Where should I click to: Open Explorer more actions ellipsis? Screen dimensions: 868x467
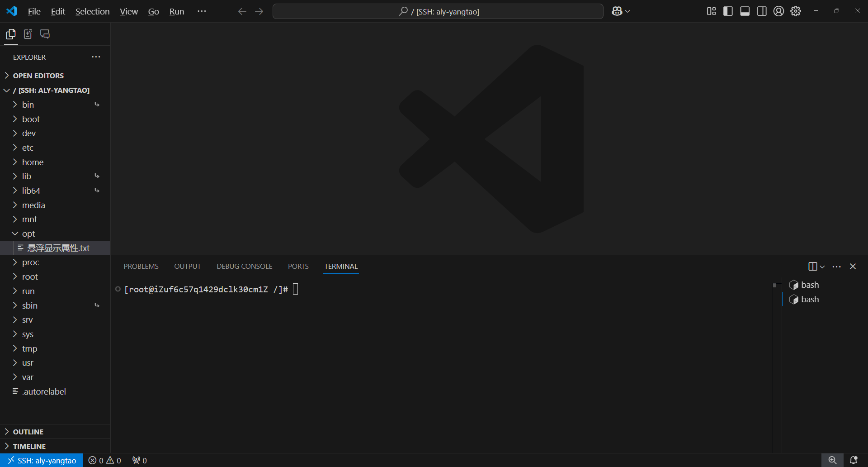pos(96,57)
